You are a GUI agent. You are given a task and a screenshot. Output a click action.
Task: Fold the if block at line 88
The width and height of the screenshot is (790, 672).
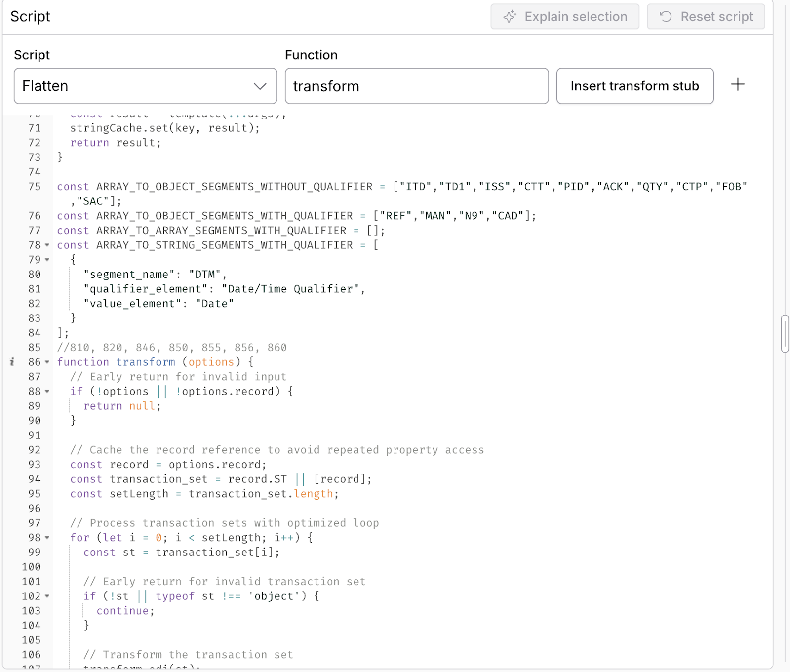pyautogui.click(x=47, y=391)
